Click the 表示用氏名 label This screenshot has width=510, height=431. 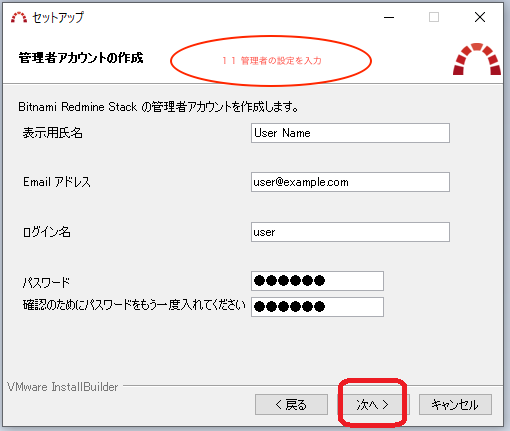pyautogui.click(x=52, y=133)
